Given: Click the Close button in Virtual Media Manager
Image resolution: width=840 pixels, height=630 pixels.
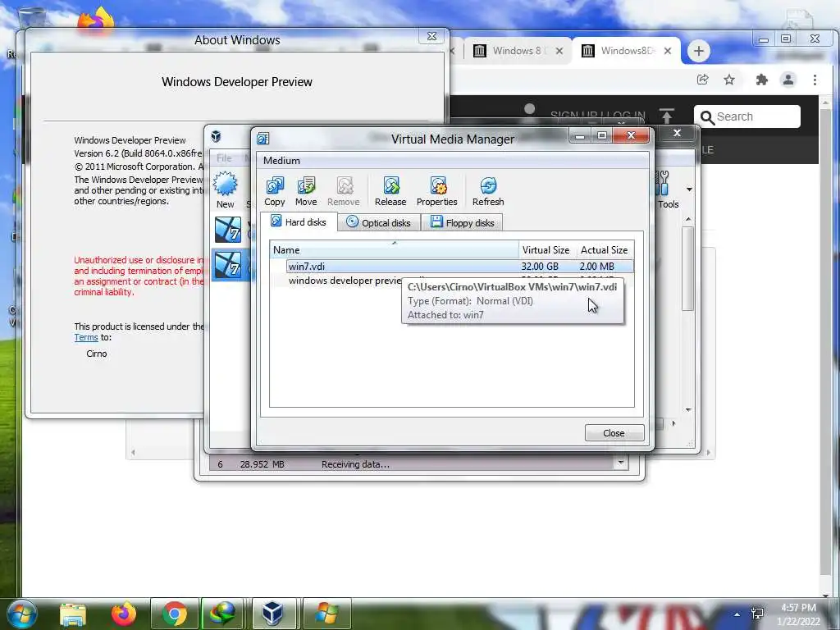Looking at the screenshot, I should 614,433.
